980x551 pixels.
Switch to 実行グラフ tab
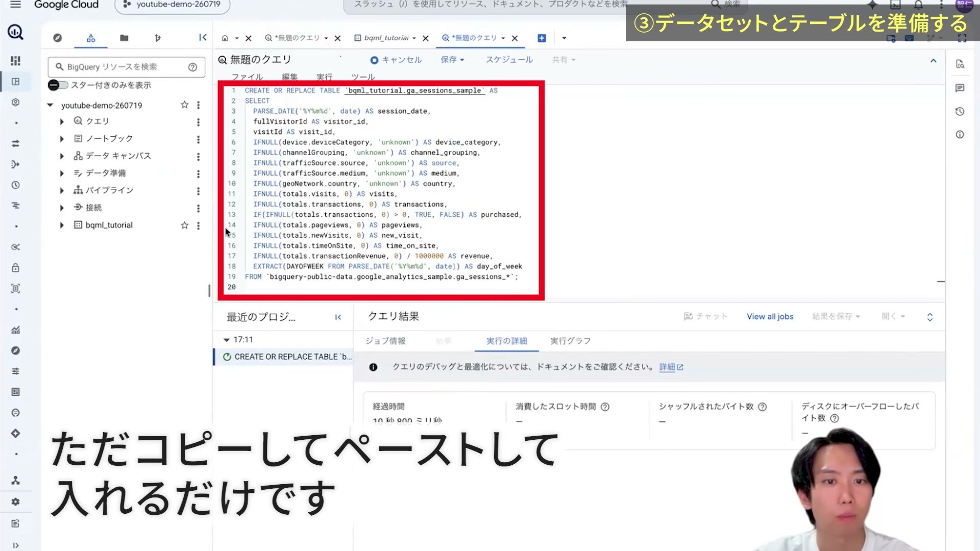570,341
